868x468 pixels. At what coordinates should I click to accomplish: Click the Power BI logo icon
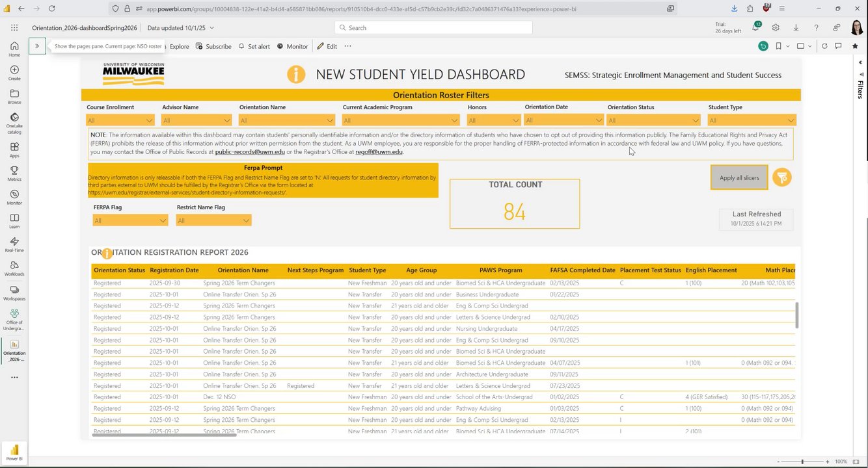(x=14, y=451)
